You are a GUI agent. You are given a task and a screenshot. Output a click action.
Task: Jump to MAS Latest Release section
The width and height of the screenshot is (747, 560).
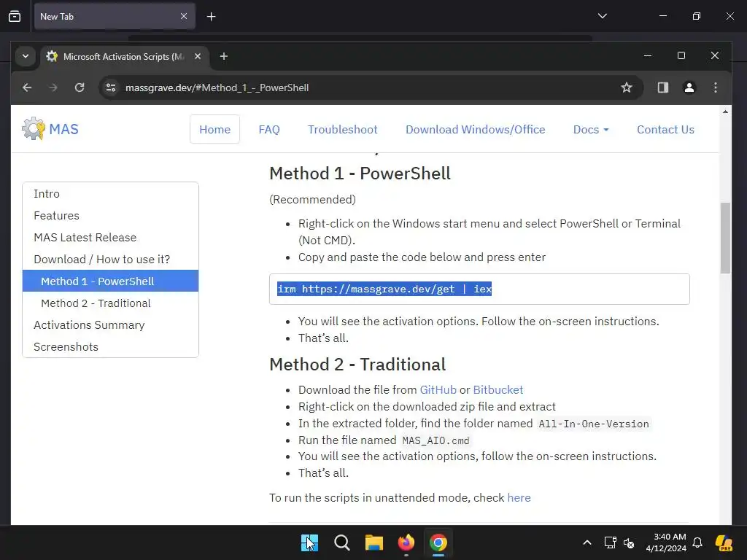click(x=111, y=238)
